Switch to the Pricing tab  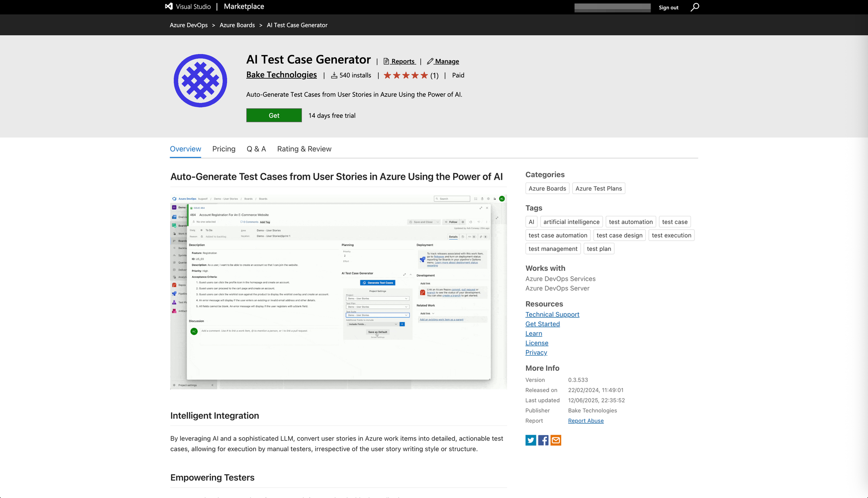tap(224, 149)
